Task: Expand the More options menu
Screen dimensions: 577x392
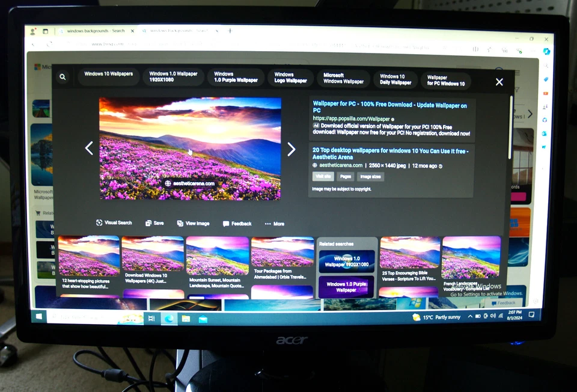Action: click(x=274, y=223)
